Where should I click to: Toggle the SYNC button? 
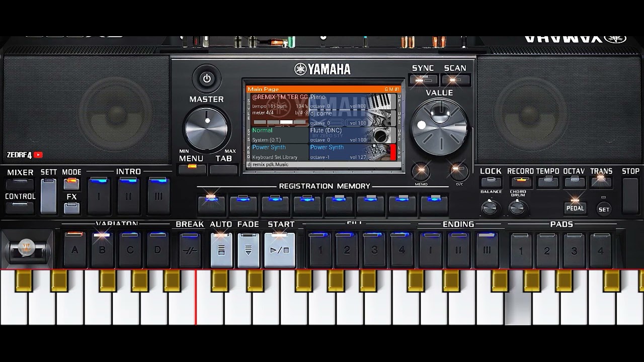423,80
